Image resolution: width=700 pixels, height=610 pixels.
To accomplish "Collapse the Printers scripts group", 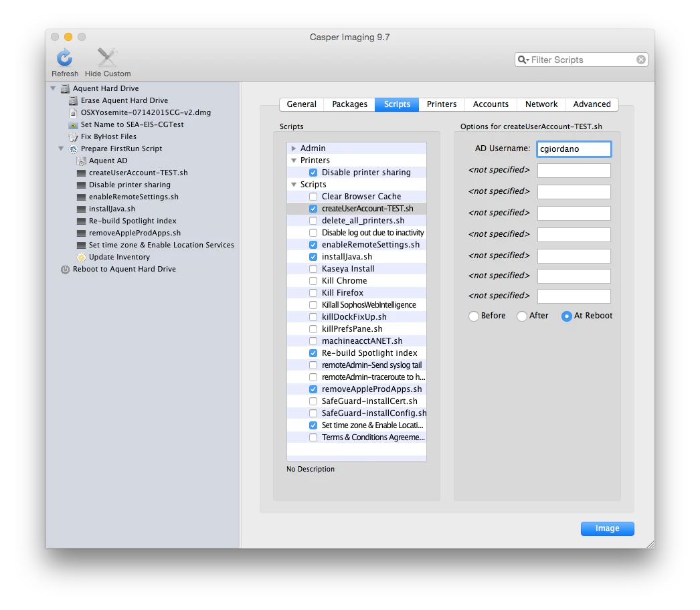I will click(x=294, y=161).
